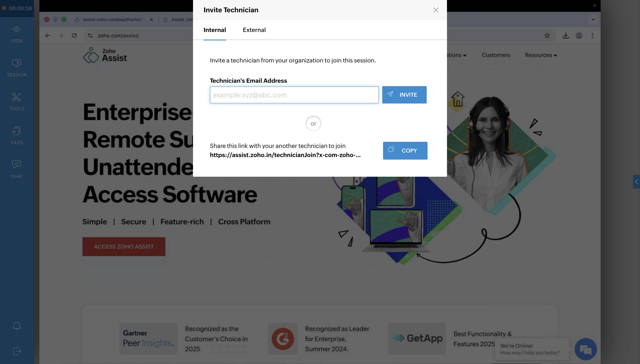Viewport: 640px width, 364px height.
Task: Open the FILES transfer icon
Action: point(17,131)
